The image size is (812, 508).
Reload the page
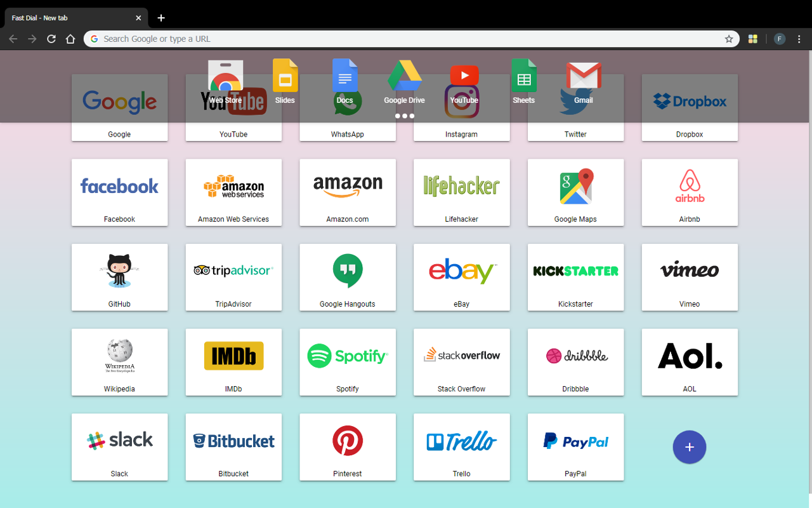tap(51, 39)
